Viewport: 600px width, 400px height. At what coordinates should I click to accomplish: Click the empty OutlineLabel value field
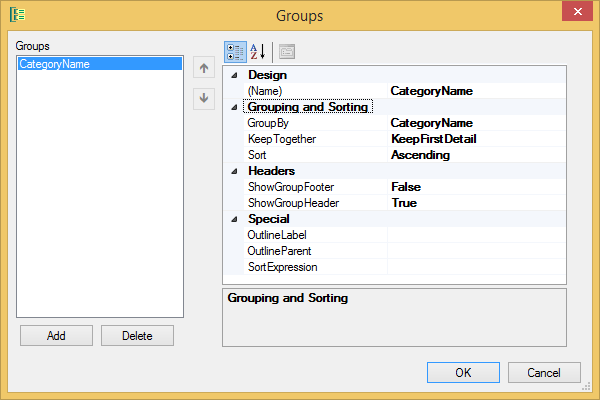point(475,235)
